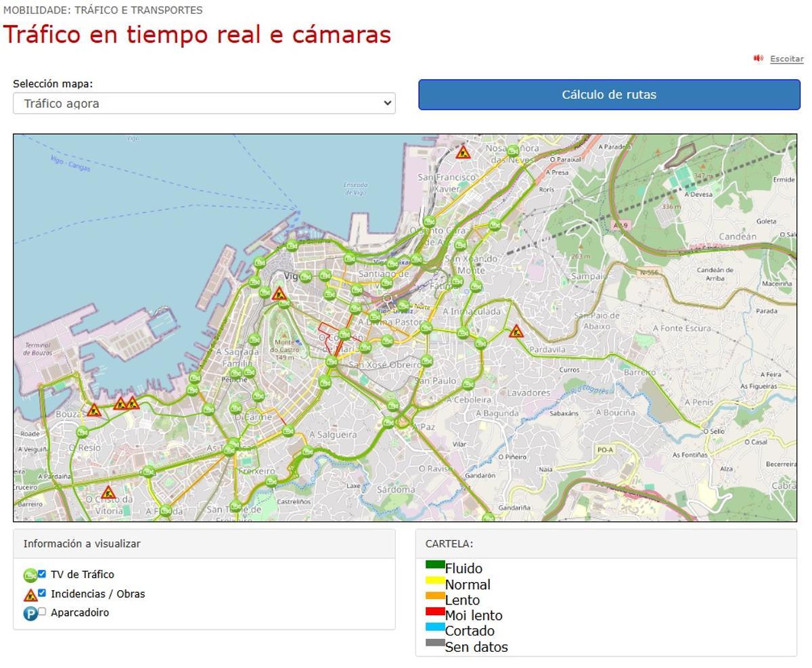Open the Selección mapa dropdown

203,103
